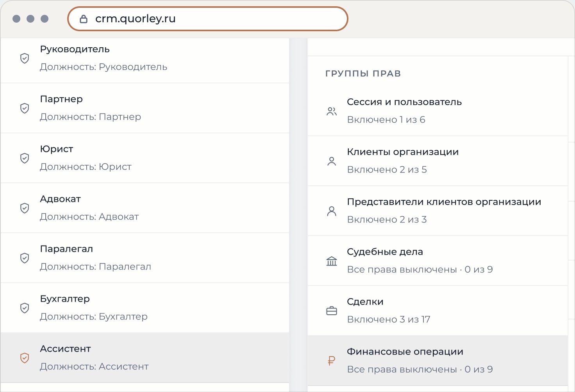Image resolution: width=575 pixels, height=392 pixels.
Task: Click the text Должность: Паралегал
Action: (95, 267)
